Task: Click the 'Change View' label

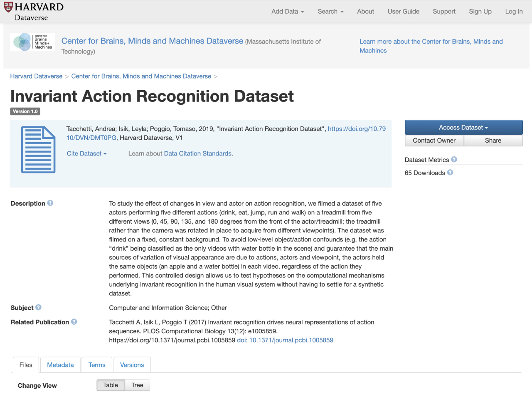Action: click(x=37, y=386)
